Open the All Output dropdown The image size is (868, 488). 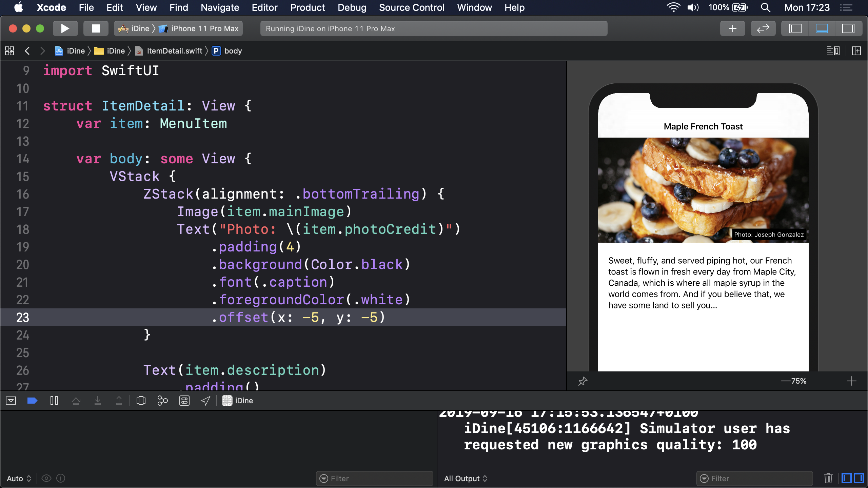point(466,479)
